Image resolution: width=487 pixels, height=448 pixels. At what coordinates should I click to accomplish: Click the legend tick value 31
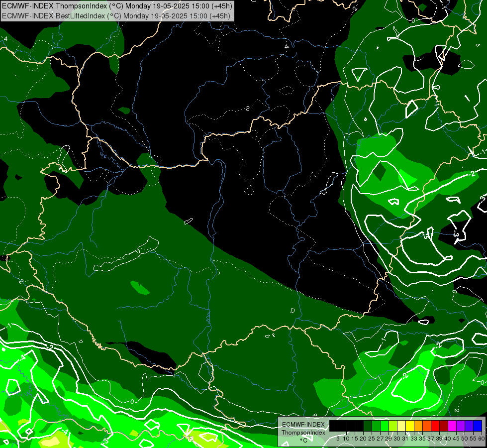tap(405, 439)
